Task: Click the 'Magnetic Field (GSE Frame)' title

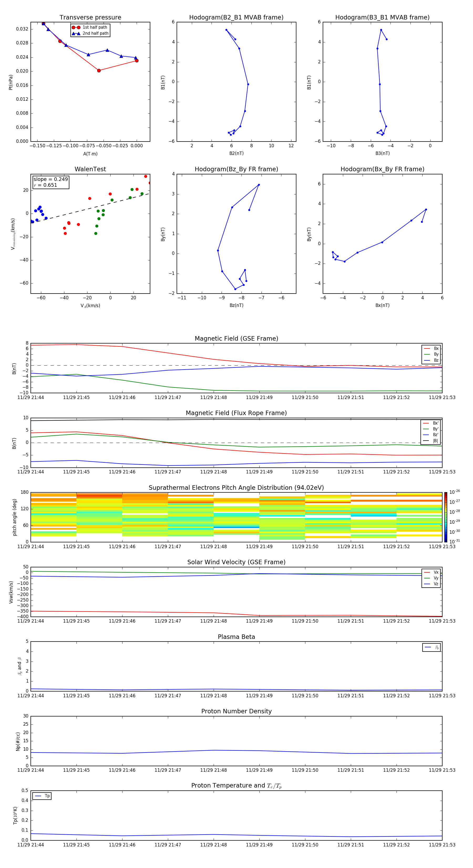Action: tap(236, 339)
